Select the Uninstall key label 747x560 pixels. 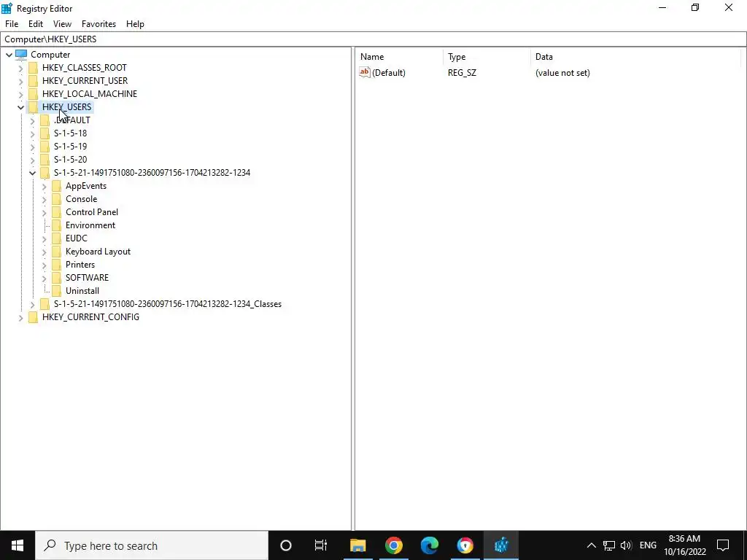point(82,290)
